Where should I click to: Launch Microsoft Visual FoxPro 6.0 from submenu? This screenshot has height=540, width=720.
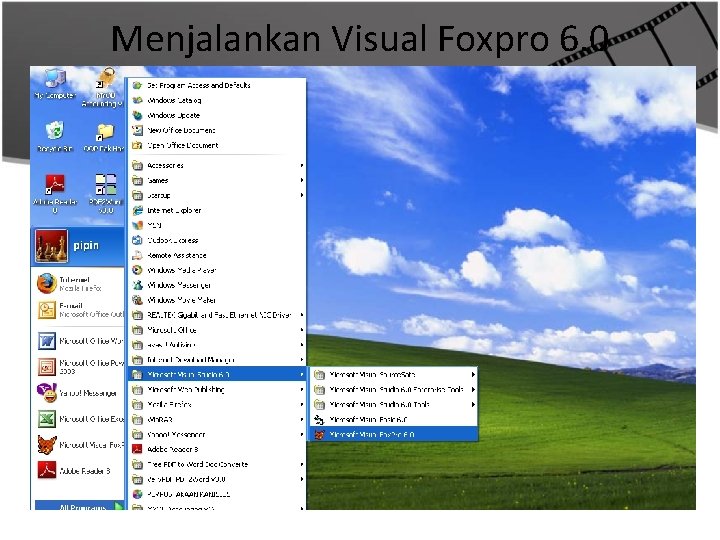pyautogui.click(x=394, y=434)
